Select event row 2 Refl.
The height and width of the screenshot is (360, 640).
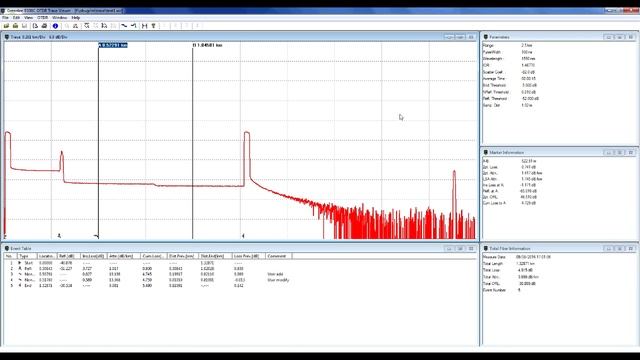(147, 269)
